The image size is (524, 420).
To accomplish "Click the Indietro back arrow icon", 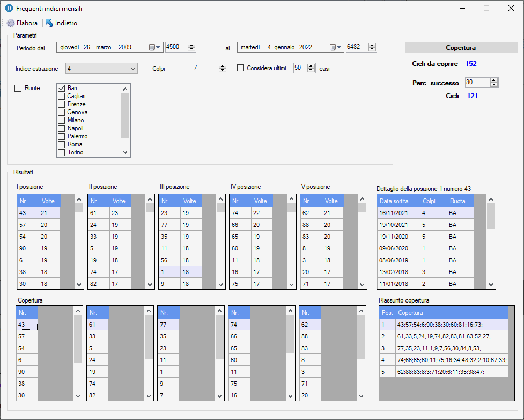I will [49, 23].
